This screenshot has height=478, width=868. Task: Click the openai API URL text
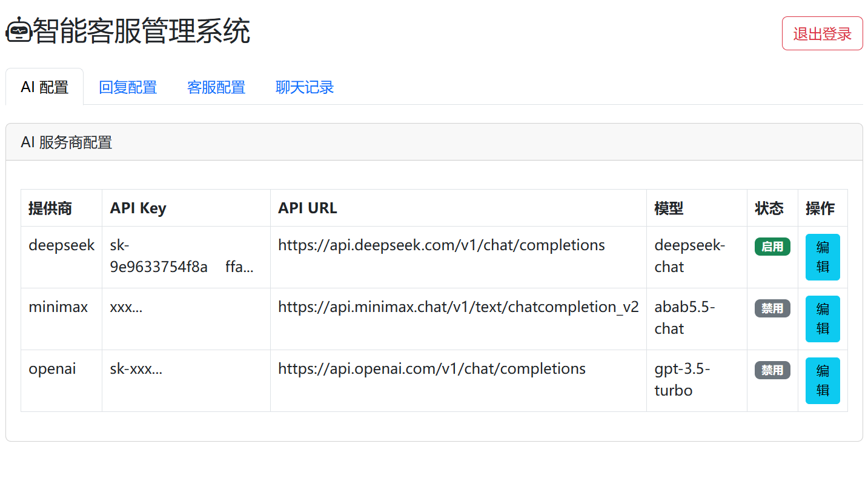[x=431, y=369]
